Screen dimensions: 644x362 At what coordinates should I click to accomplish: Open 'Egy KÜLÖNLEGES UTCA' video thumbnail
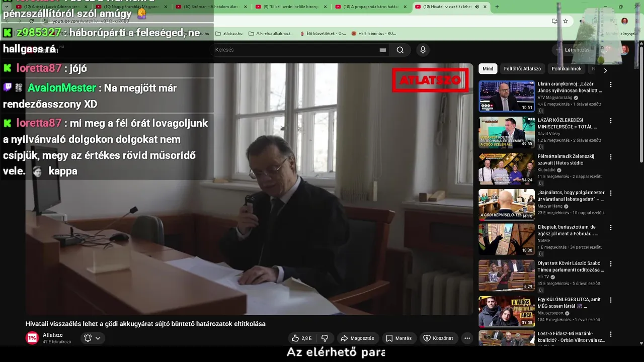(507, 311)
